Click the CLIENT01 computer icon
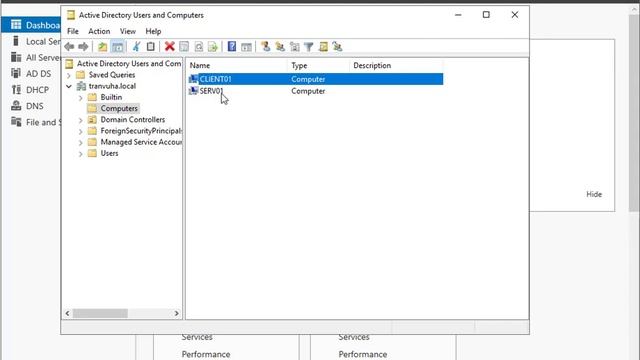 coord(193,79)
